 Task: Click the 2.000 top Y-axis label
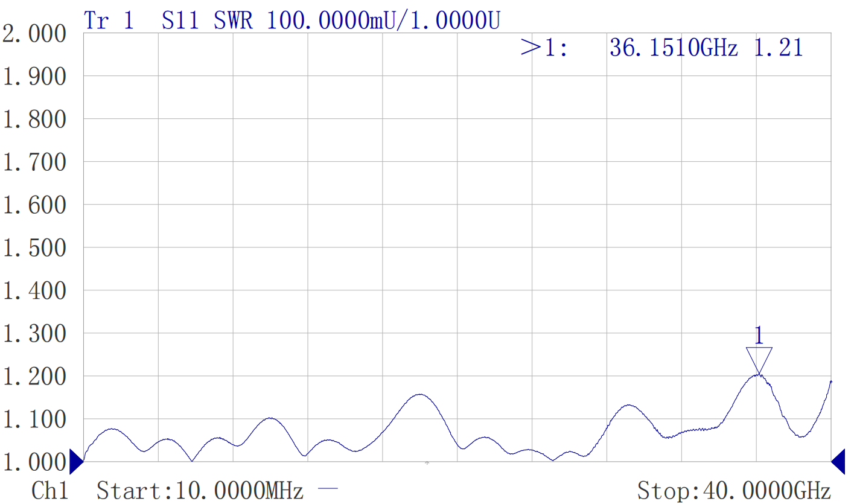point(34,34)
